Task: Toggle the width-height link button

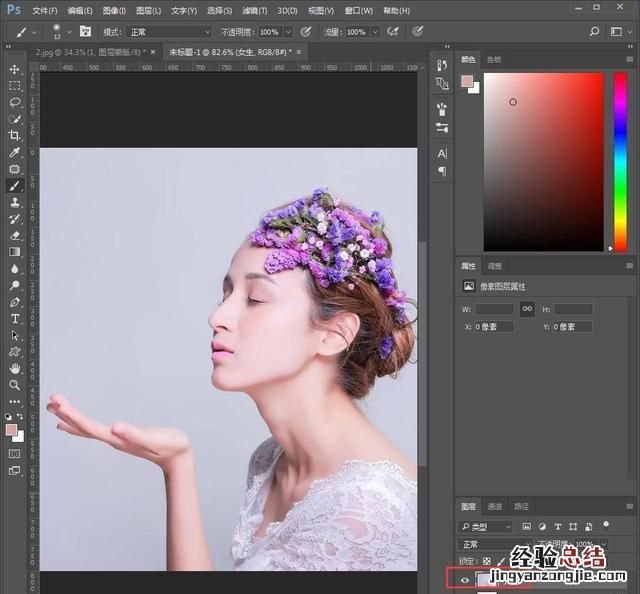Action: coord(527,309)
